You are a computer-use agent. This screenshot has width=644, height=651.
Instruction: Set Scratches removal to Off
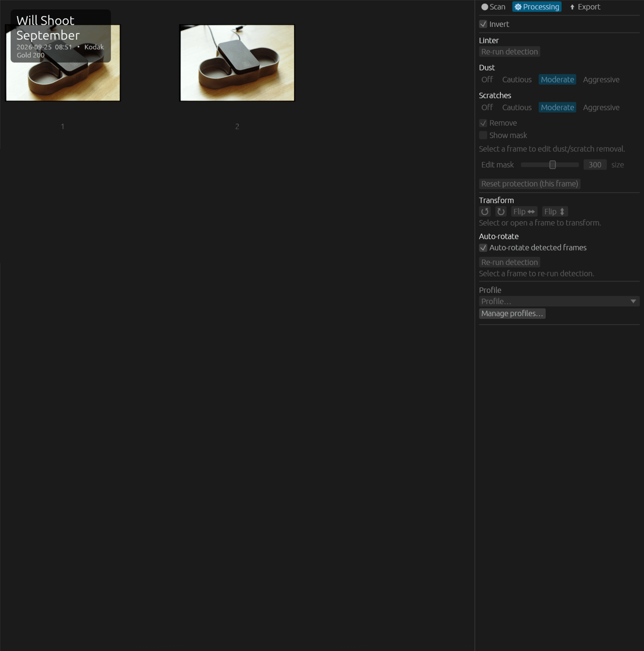tap(487, 107)
